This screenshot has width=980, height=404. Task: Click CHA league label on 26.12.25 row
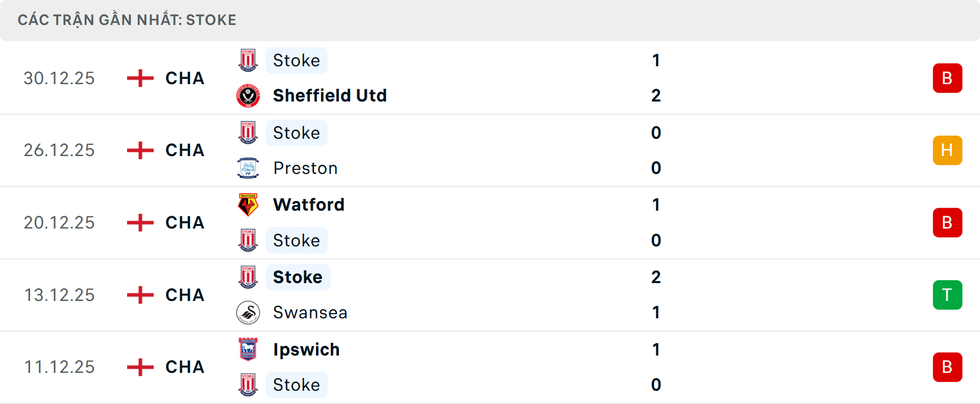[185, 150]
